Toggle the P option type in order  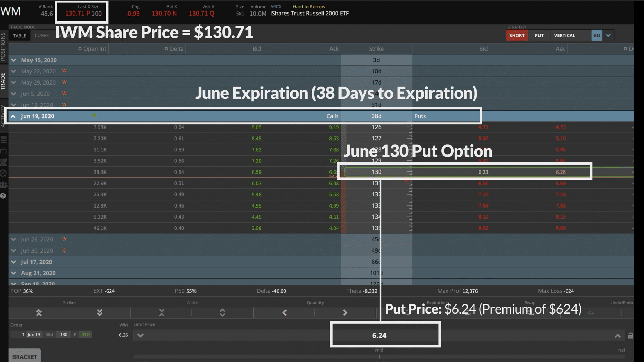click(75, 335)
